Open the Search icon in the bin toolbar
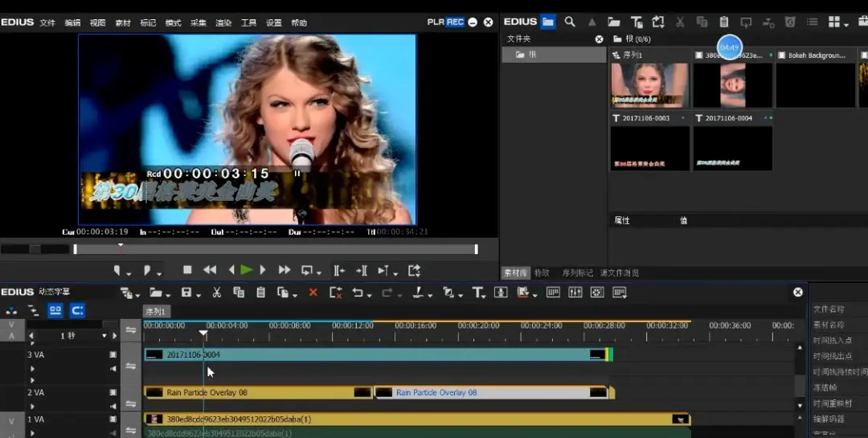 (570, 22)
